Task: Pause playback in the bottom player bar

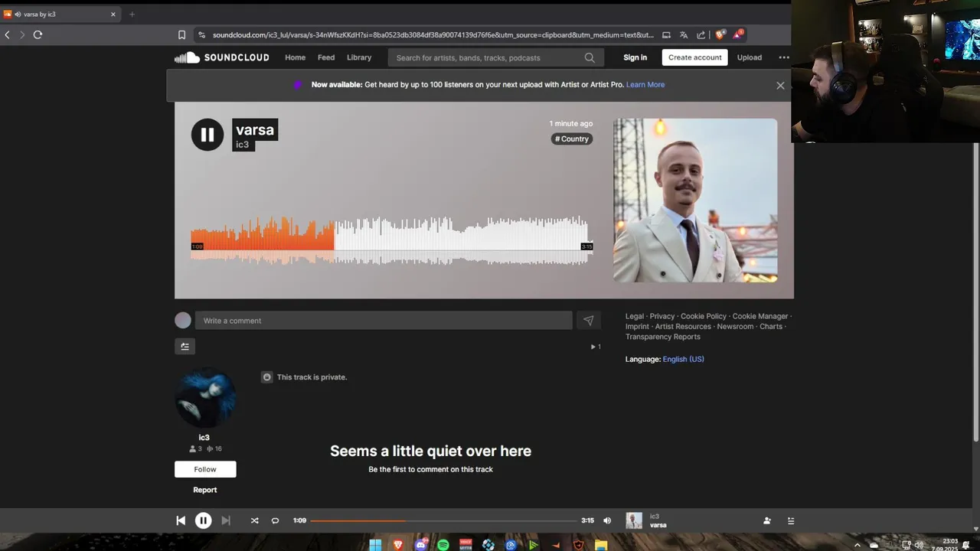Action: [203, 520]
